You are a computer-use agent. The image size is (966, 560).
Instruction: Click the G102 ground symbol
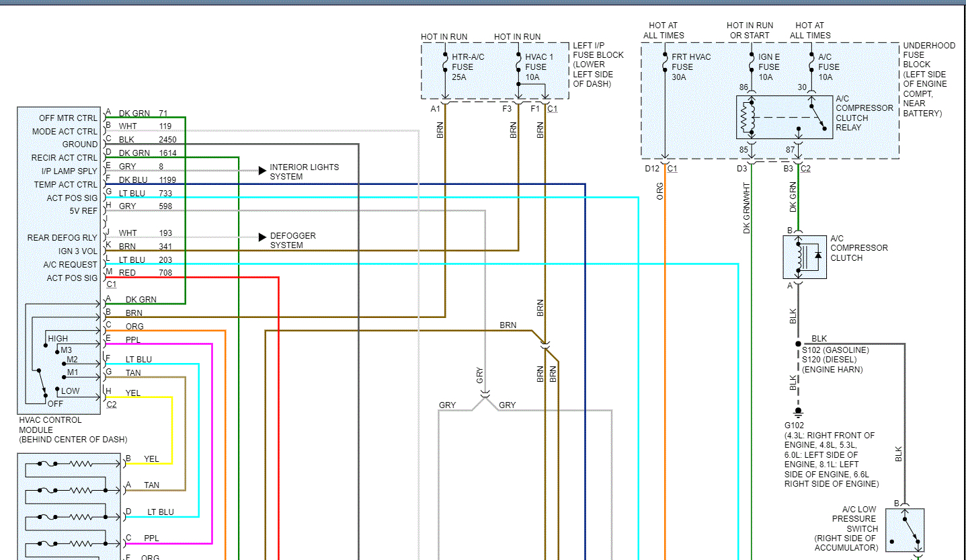[798, 411]
